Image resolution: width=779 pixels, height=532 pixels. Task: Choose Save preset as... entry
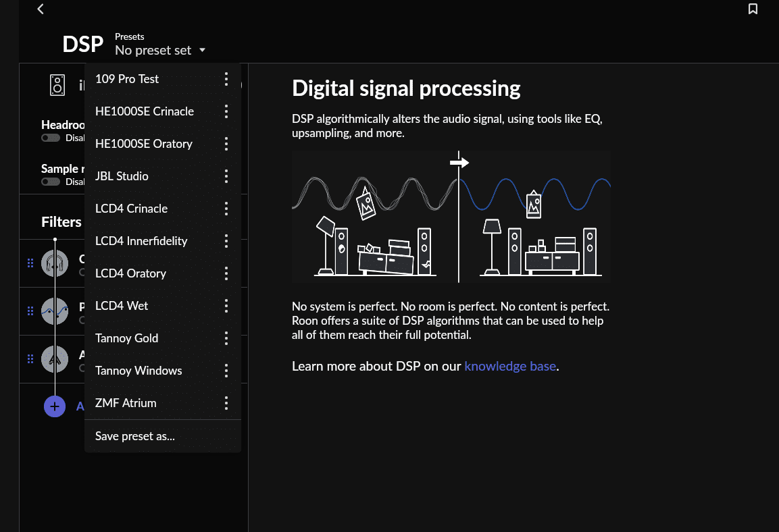click(x=134, y=436)
